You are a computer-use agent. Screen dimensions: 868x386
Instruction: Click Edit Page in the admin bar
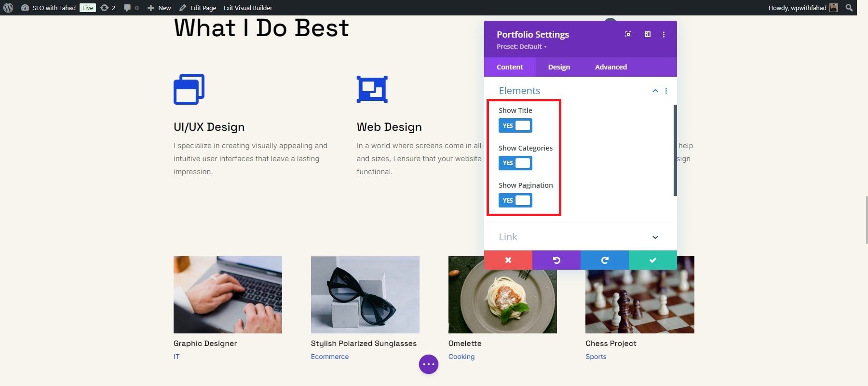coord(198,8)
